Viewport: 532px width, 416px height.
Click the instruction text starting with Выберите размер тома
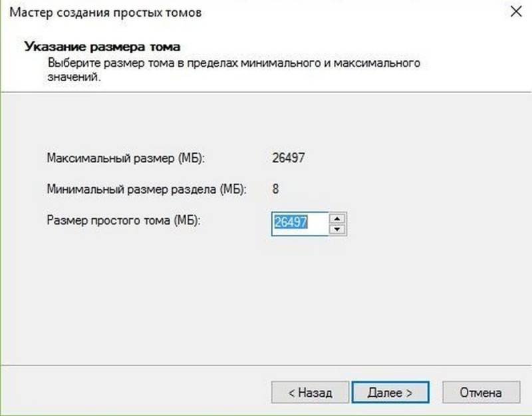coord(234,70)
